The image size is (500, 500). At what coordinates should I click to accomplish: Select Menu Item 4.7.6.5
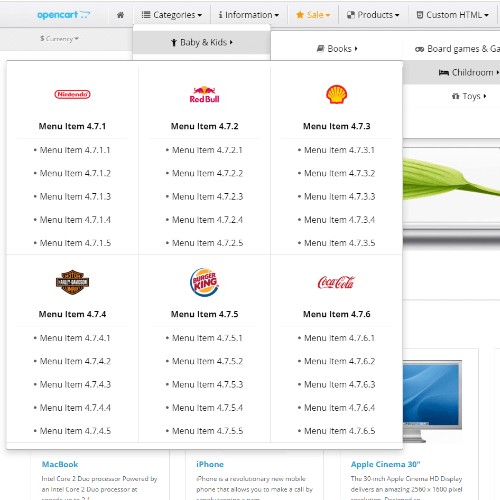pyautogui.click(x=336, y=431)
